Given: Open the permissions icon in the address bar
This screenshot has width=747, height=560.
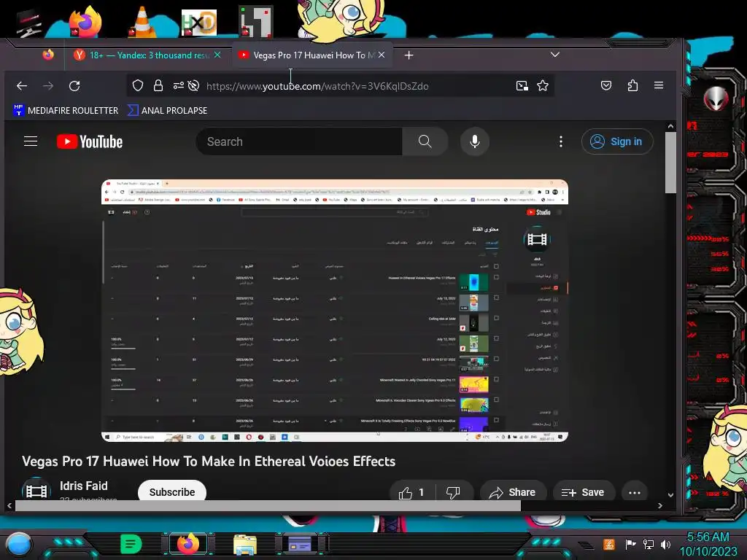Looking at the screenshot, I should pos(178,86).
